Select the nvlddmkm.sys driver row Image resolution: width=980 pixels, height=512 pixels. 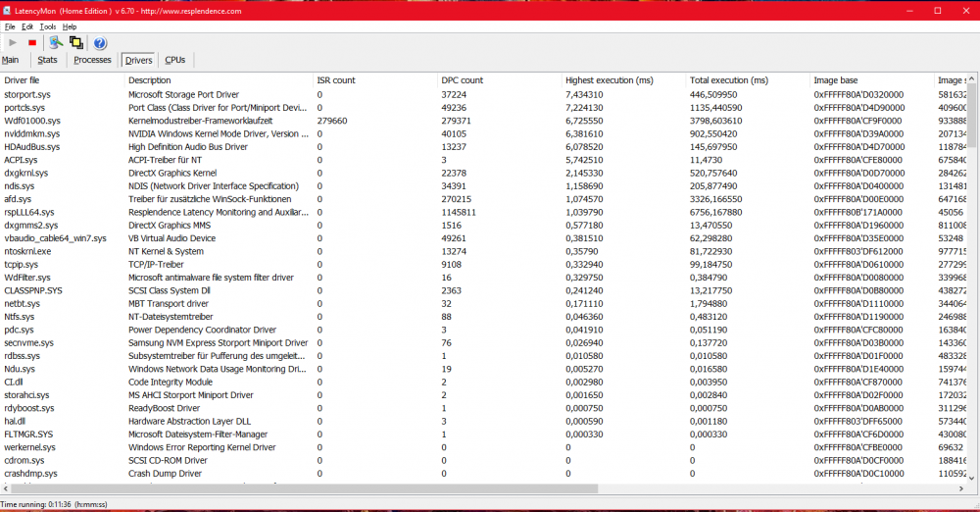484,134
